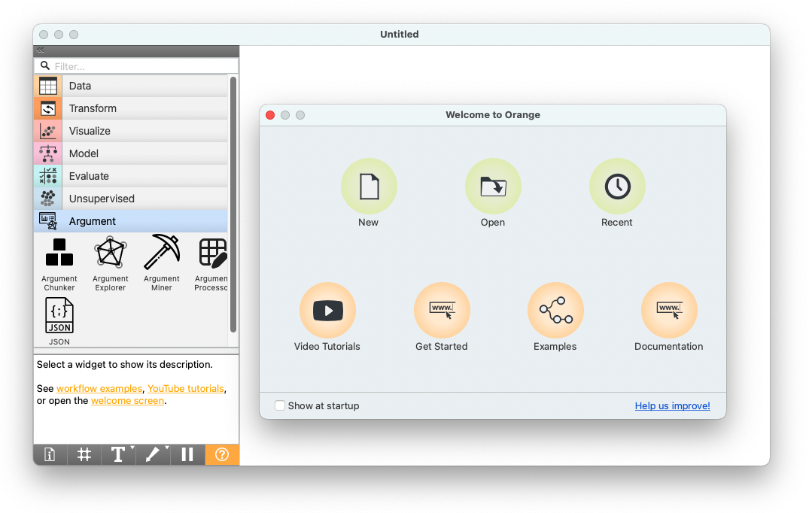Open the Get Started web icon
The image size is (812, 513).
(442, 310)
